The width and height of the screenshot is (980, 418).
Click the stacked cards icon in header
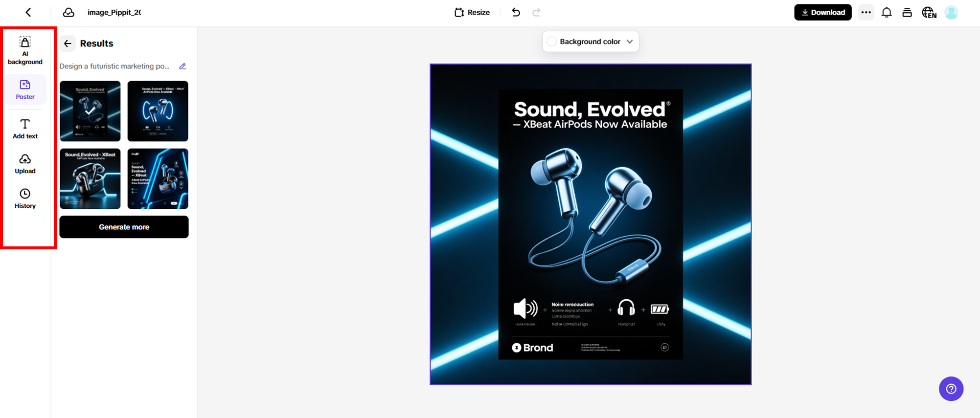(907, 12)
